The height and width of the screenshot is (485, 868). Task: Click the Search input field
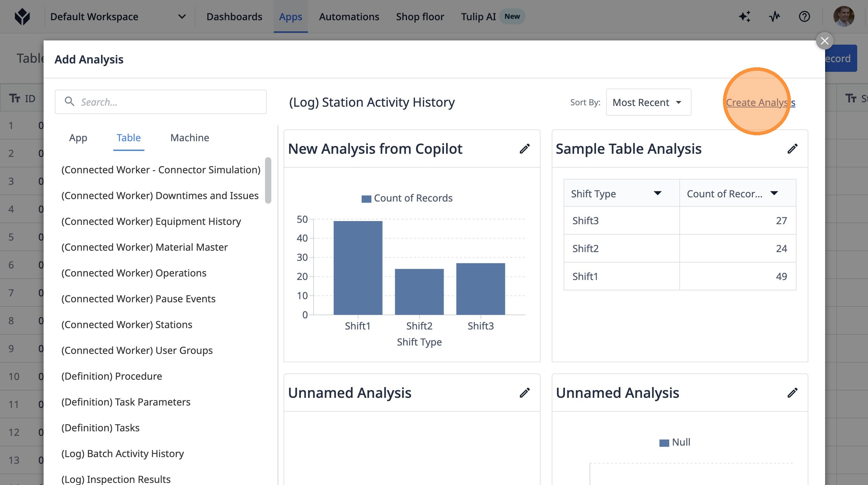coord(160,102)
